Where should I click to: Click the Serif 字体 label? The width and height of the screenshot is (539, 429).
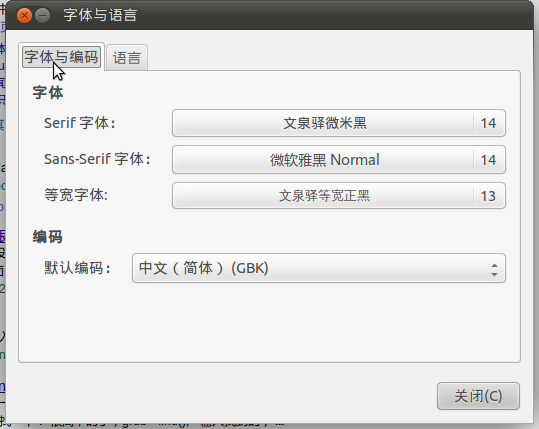pos(80,123)
